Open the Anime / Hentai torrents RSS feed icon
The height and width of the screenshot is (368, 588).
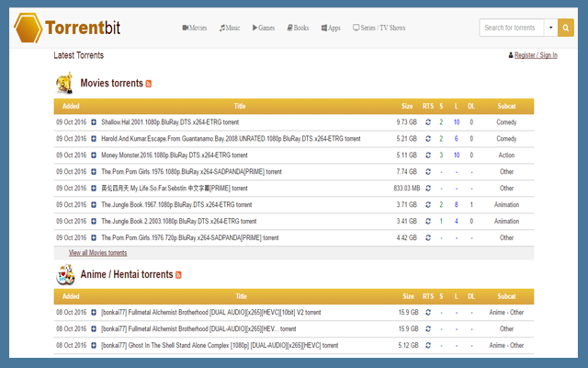[178, 275]
